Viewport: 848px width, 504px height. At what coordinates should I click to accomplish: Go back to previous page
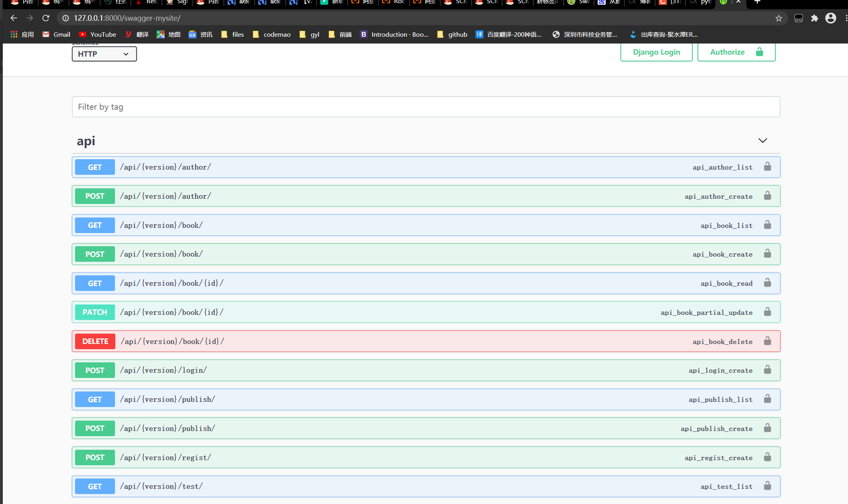[x=14, y=18]
